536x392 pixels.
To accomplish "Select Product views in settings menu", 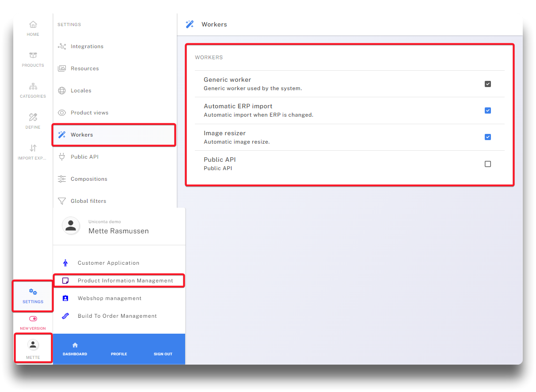I will point(89,113).
